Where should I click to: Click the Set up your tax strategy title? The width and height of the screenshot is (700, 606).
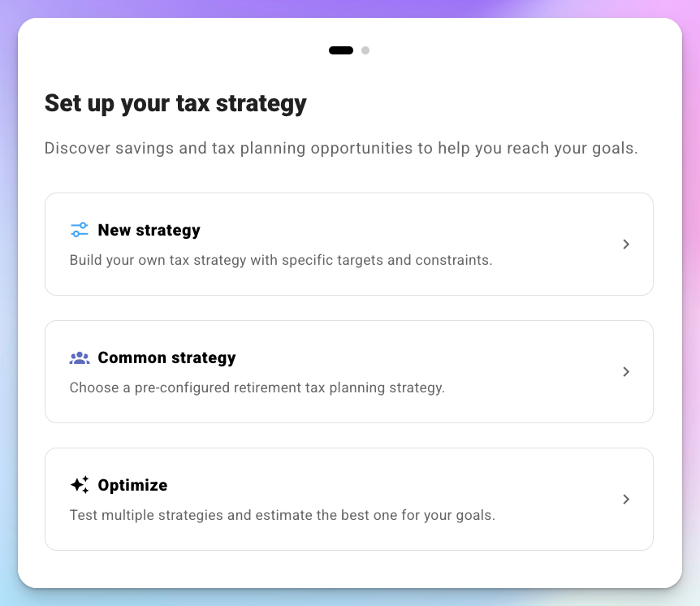coord(175,104)
